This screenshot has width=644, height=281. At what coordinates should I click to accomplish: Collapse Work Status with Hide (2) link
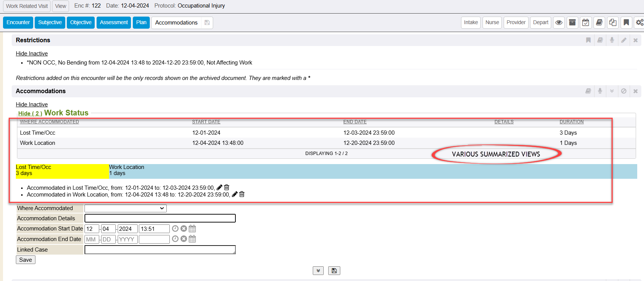click(30, 114)
